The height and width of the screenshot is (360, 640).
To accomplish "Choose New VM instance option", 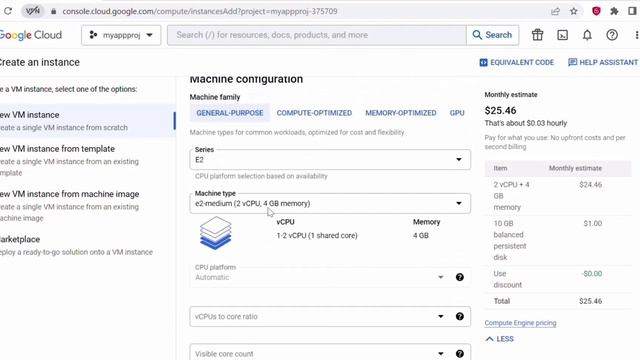I will pyautogui.click(x=87, y=121).
